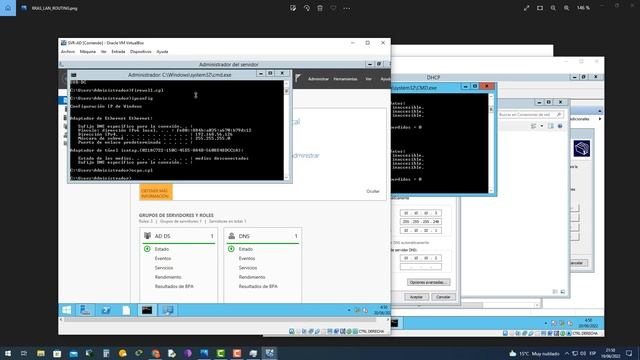Open Dispositivos menu in VirtualBox menu bar
The image size is (640, 360).
pyautogui.click(x=141, y=52)
